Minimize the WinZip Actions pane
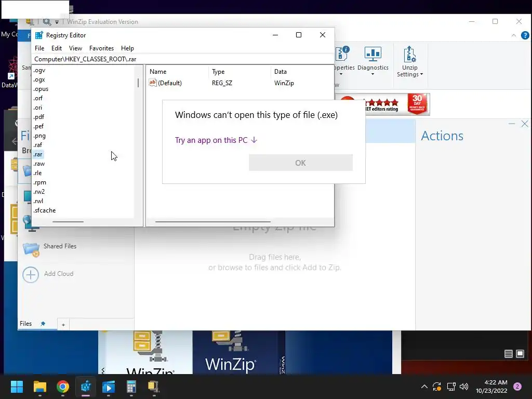Viewport: 532px width, 399px height. coord(512,124)
